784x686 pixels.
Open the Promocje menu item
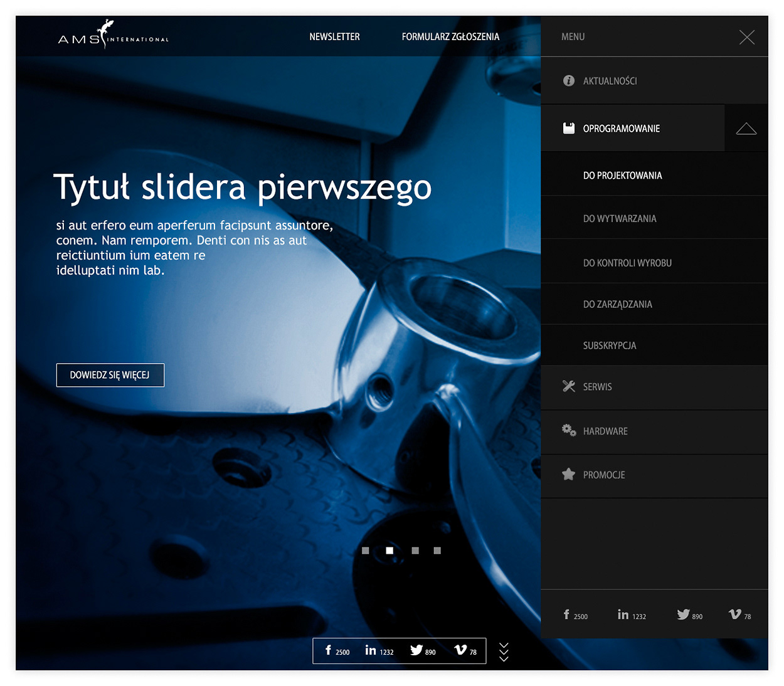coord(654,475)
